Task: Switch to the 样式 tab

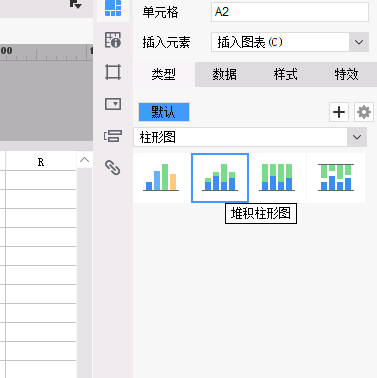Action: 286,74
